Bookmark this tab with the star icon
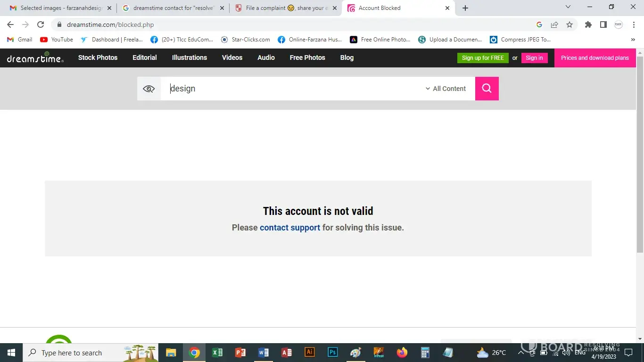Viewport: 644px width, 362px height. [x=570, y=25]
